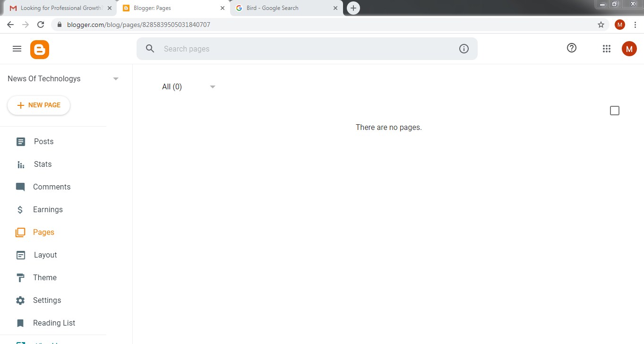The image size is (644, 344).
Task: Open Stats in the sidebar
Action: [43, 164]
